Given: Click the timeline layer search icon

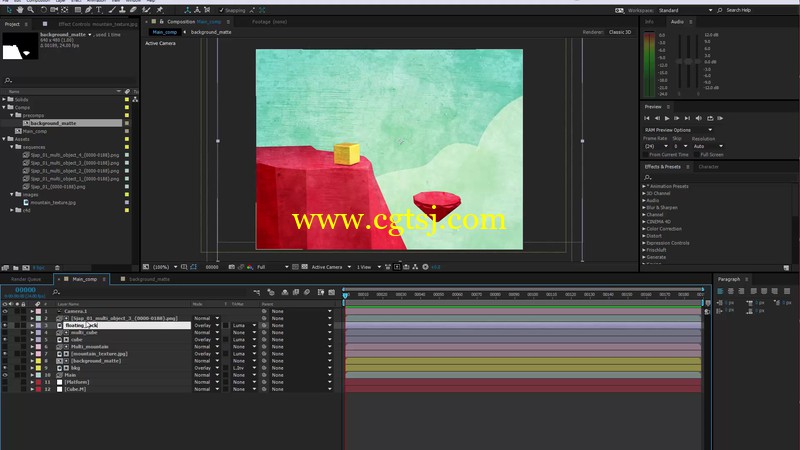Looking at the screenshot, I should 56,292.
